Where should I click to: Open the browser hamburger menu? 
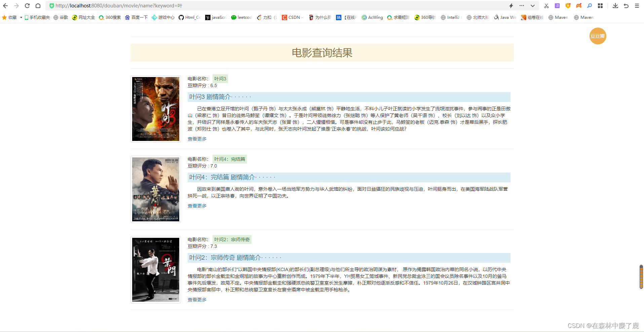pos(637,6)
